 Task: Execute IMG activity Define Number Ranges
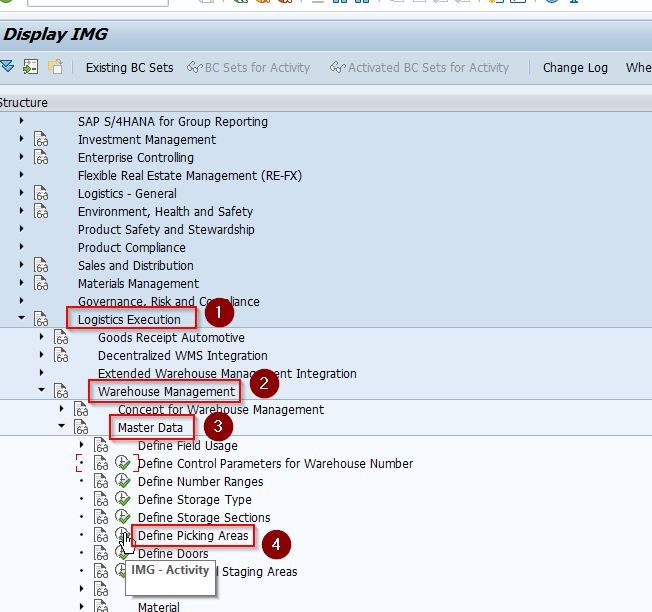tap(123, 481)
